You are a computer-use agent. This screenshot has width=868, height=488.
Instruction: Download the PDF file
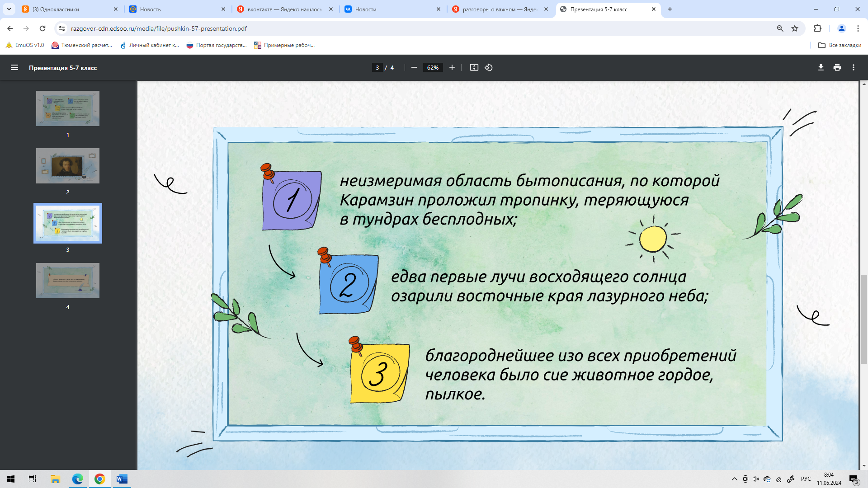click(821, 68)
